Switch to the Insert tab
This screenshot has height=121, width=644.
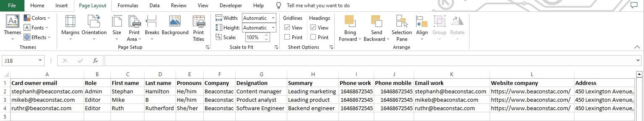tap(62, 6)
